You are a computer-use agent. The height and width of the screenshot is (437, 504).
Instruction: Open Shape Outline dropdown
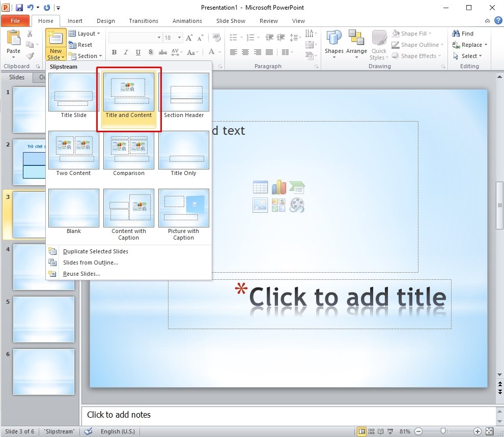point(417,45)
